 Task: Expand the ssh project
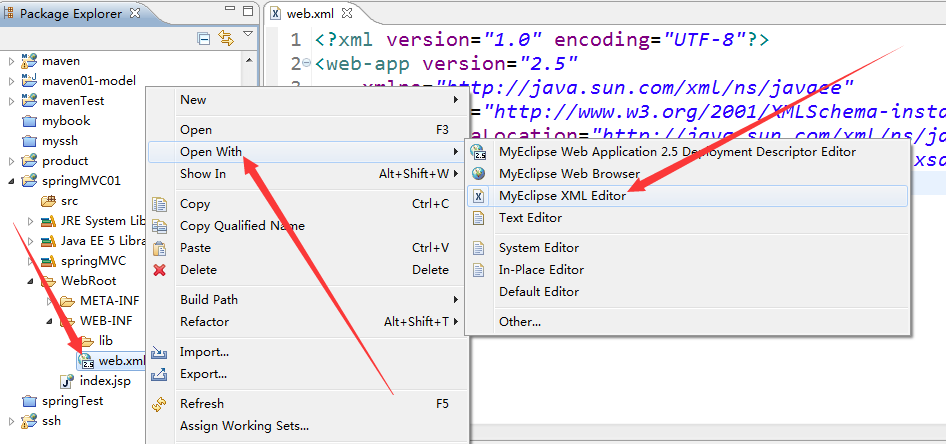click(11, 421)
